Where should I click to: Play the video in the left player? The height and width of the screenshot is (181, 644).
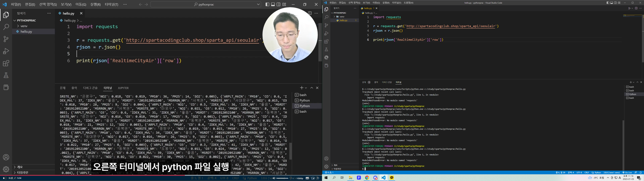tap(4, 178)
